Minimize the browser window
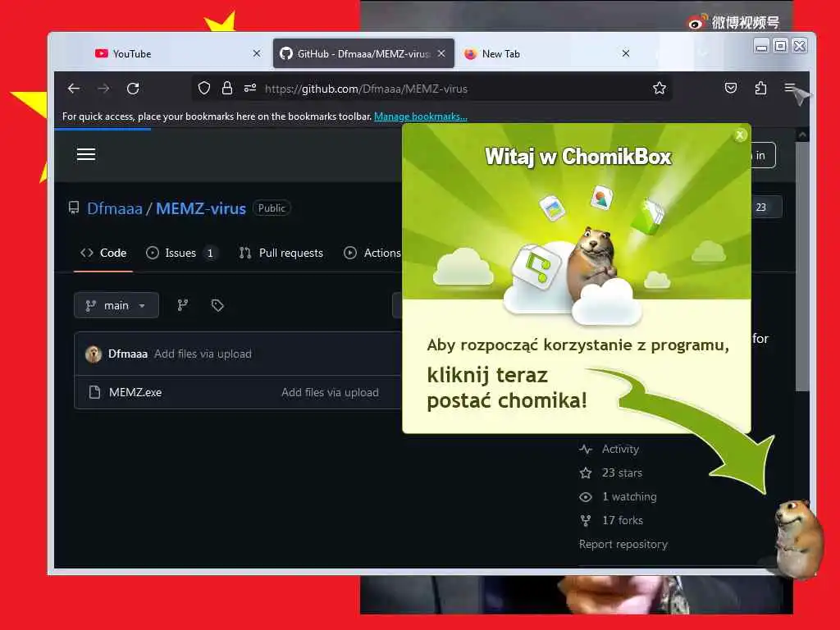840x630 pixels. click(x=760, y=47)
